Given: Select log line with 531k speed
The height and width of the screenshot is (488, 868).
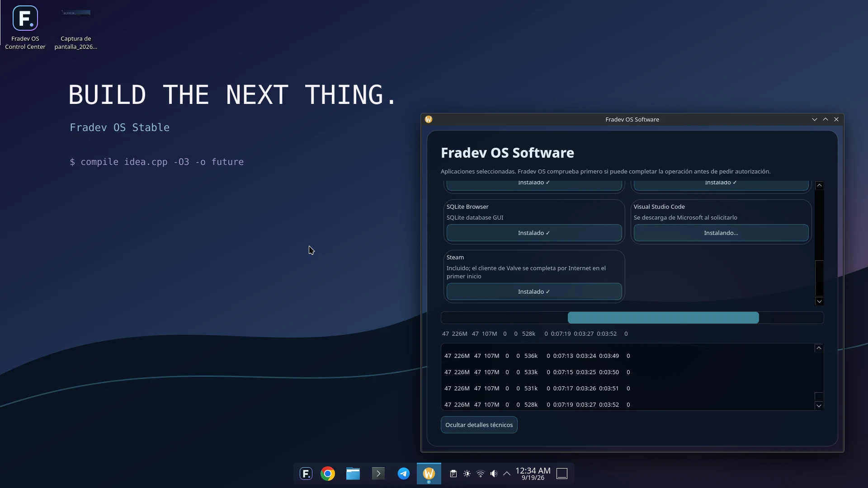Looking at the screenshot, I should (537, 389).
